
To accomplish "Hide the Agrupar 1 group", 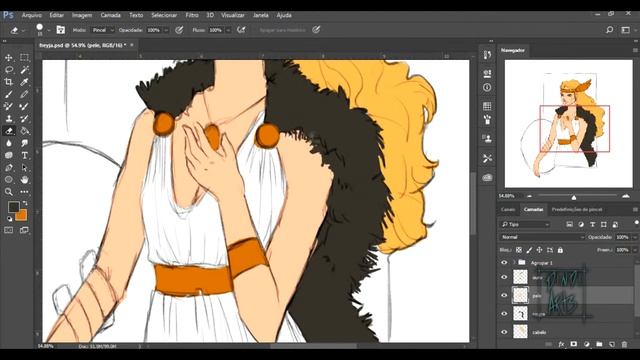I will pos(504,263).
